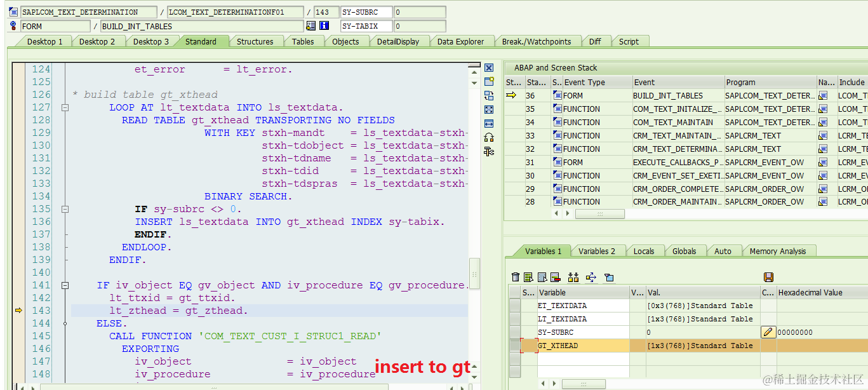Viewport: 868px width, 390px height.
Task: Click the SY-SUBRC watch field in the header
Action: click(366, 12)
